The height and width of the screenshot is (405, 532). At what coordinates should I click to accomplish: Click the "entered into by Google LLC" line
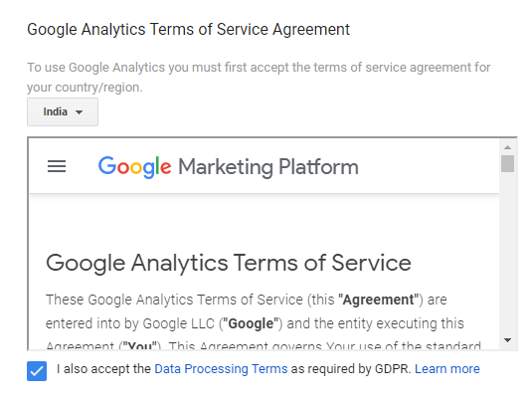[x=255, y=323]
